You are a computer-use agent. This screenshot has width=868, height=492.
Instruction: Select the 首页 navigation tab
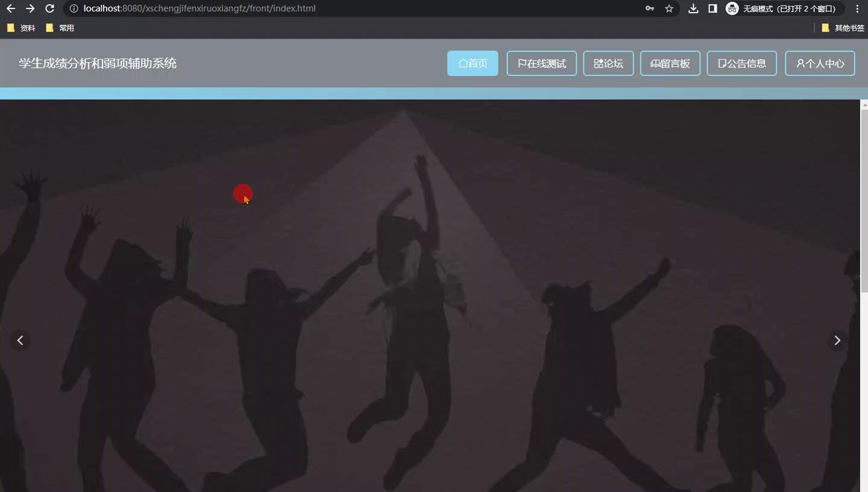(x=473, y=63)
